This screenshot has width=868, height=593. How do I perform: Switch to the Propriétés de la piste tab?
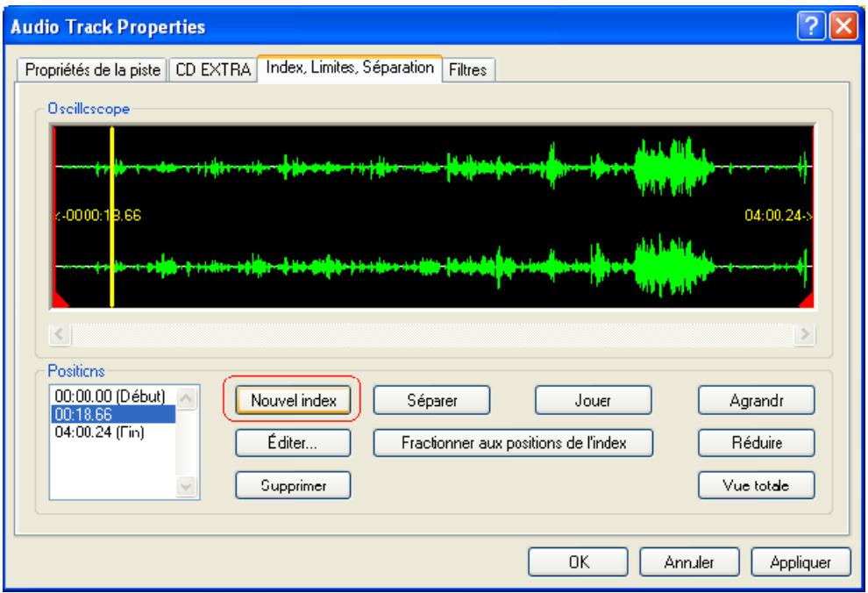point(92,70)
